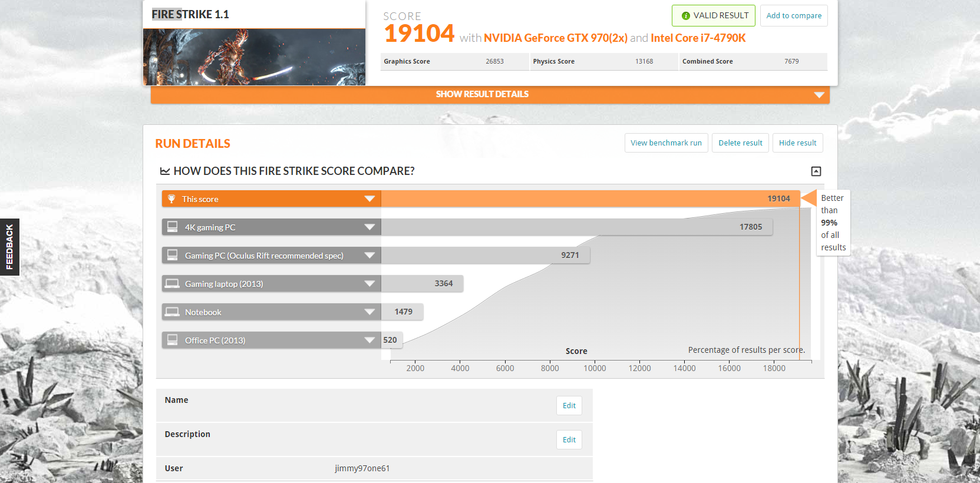Click Delete result button
Viewport: 980px width, 483px height.
(740, 143)
